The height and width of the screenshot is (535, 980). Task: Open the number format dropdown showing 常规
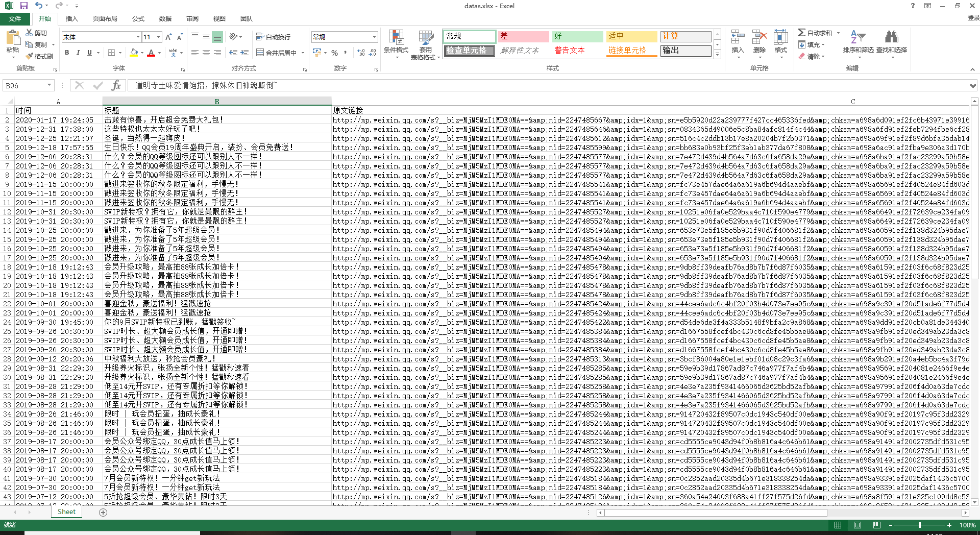[x=374, y=37]
